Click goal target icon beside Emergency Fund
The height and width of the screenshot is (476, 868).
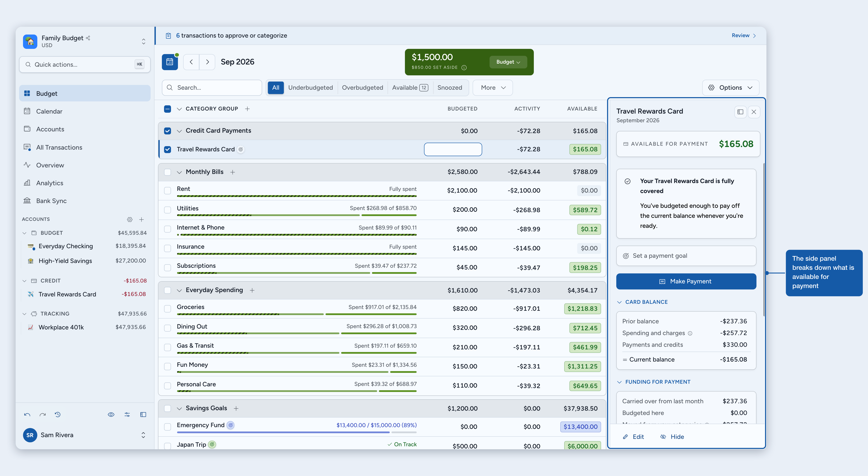click(x=230, y=425)
